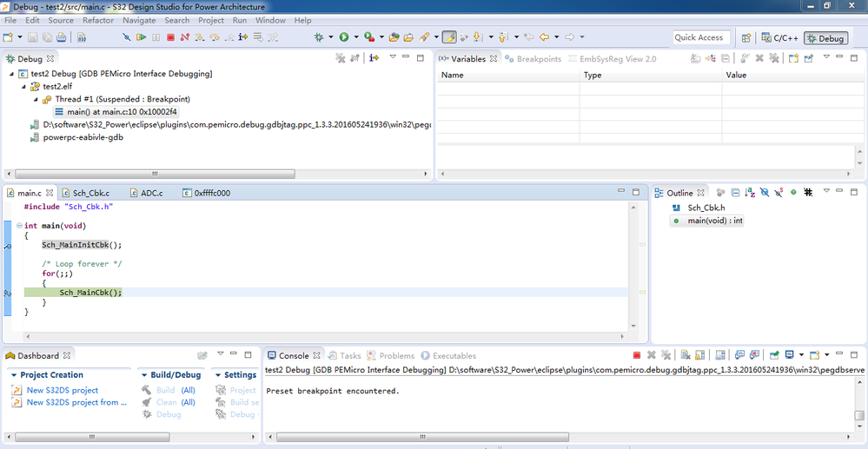Click the Sch_Cbk.h include icon in Outline
Screen dimensions: 868x449
coord(676,208)
